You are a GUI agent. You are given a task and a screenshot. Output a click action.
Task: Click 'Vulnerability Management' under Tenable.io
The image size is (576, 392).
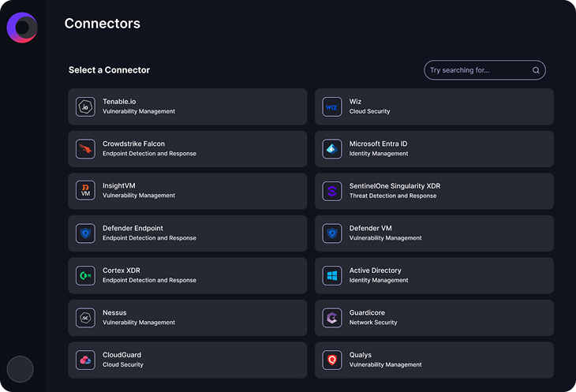point(139,111)
